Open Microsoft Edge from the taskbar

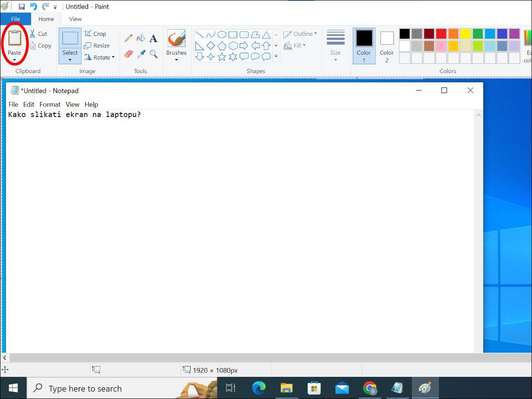tap(259, 388)
